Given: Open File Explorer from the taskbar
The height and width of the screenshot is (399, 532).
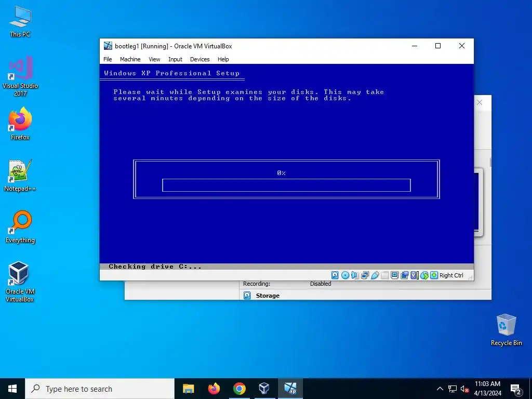Looking at the screenshot, I should [x=188, y=389].
